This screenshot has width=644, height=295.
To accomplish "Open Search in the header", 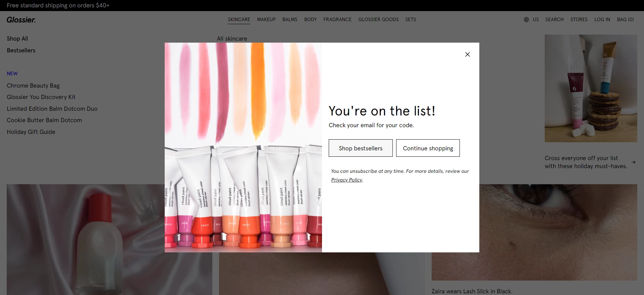I will pos(554,19).
